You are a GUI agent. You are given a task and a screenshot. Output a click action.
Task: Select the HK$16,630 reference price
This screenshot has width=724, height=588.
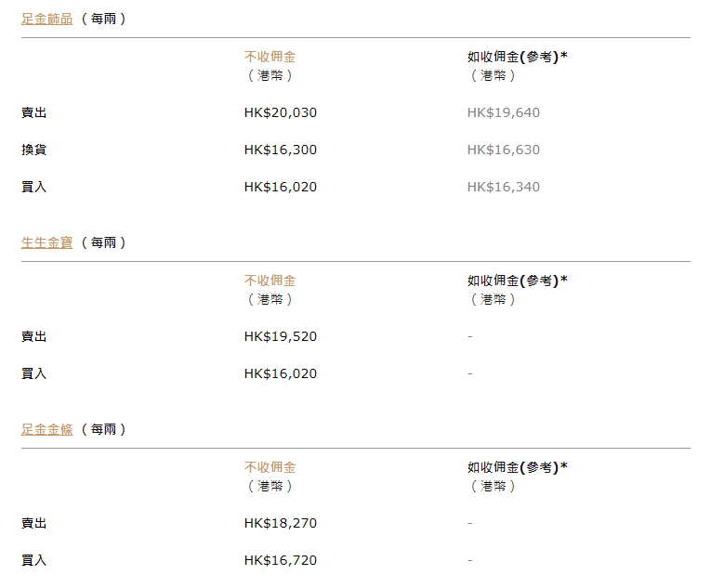coord(504,150)
